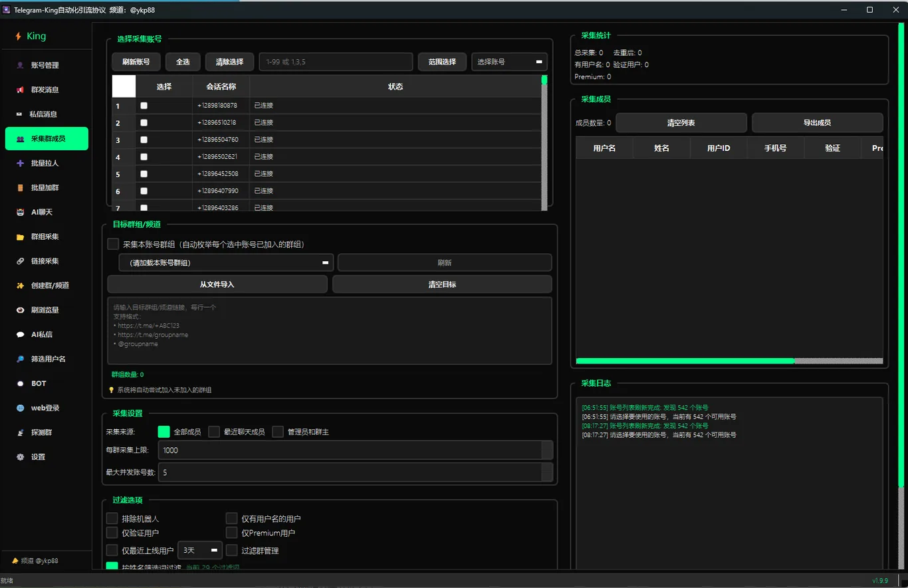
Task: Enable the 过滤群管理 checkbox
Action: (x=231, y=550)
